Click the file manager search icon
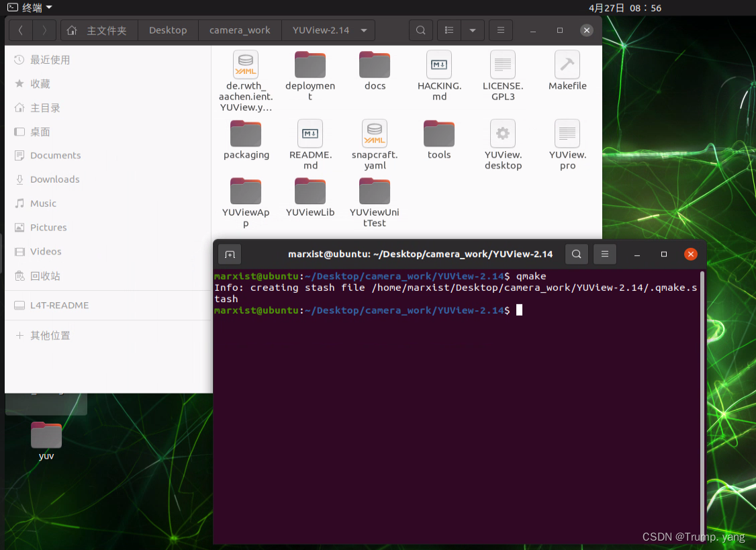This screenshot has width=756, height=550. pyautogui.click(x=420, y=30)
